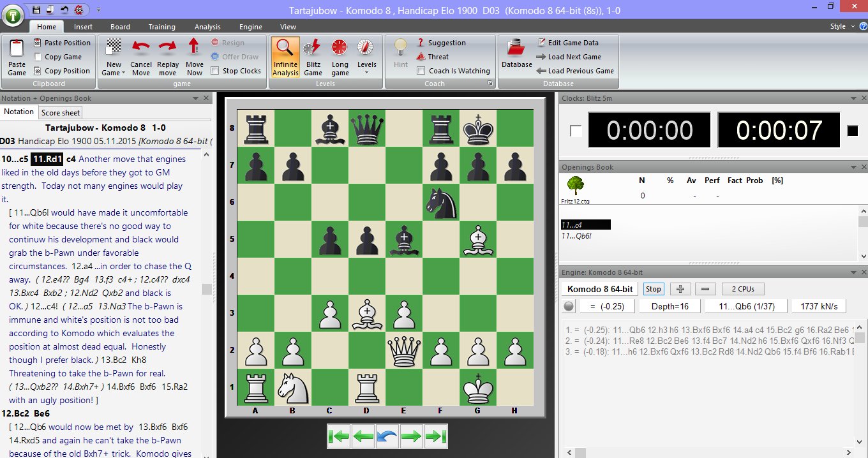Screen dimensions: 868x458
Task: Enable the Offer Draw option
Action: [x=236, y=56]
